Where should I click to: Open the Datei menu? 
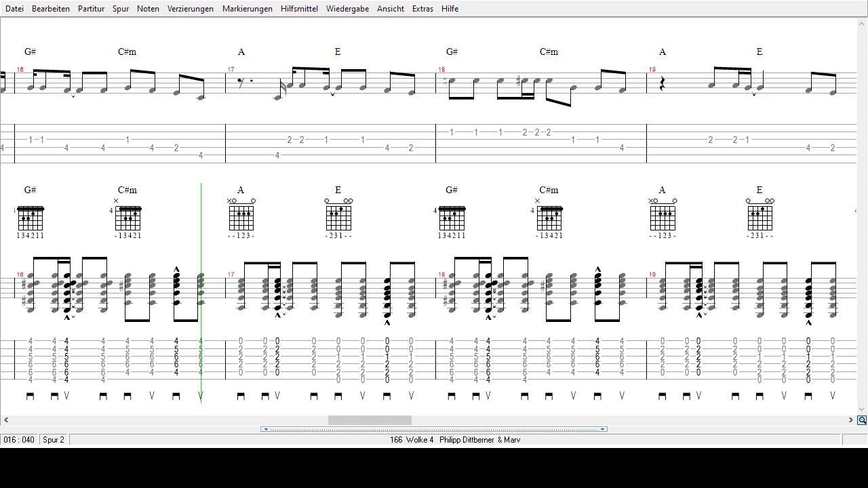point(14,9)
